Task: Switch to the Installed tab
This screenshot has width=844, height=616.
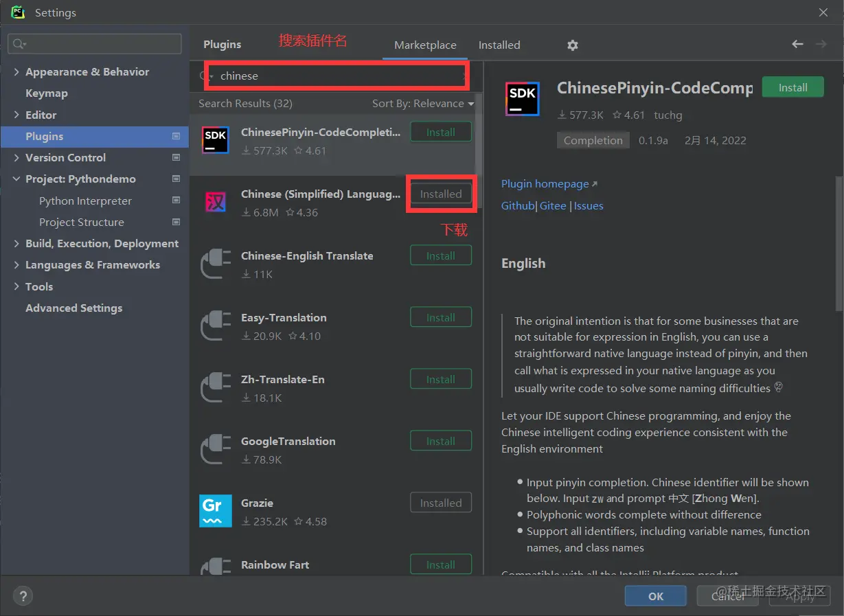Action: click(499, 45)
